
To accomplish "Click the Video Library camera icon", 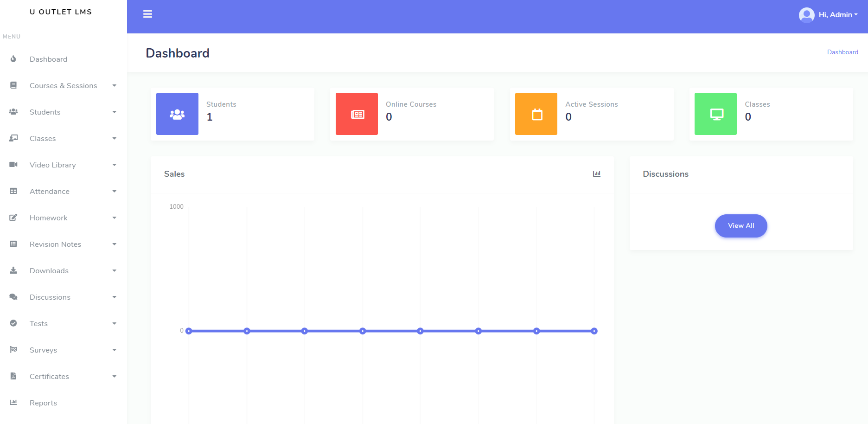I will click(x=13, y=165).
